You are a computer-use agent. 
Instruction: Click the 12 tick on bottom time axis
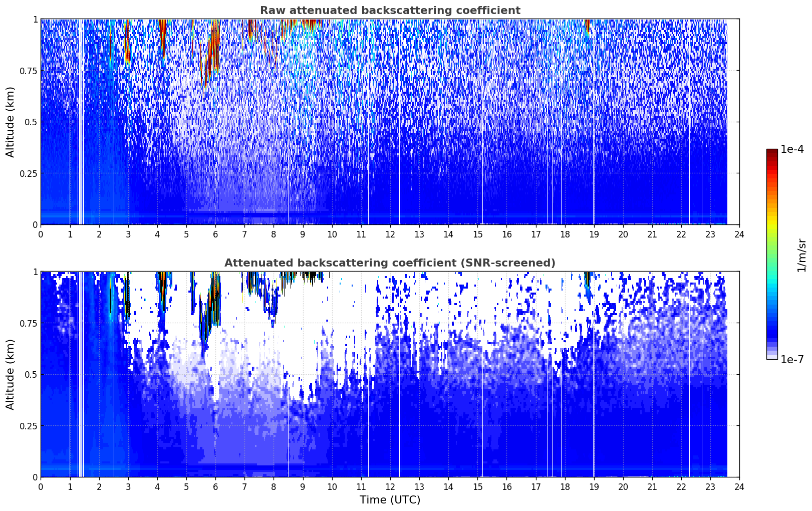(x=390, y=487)
